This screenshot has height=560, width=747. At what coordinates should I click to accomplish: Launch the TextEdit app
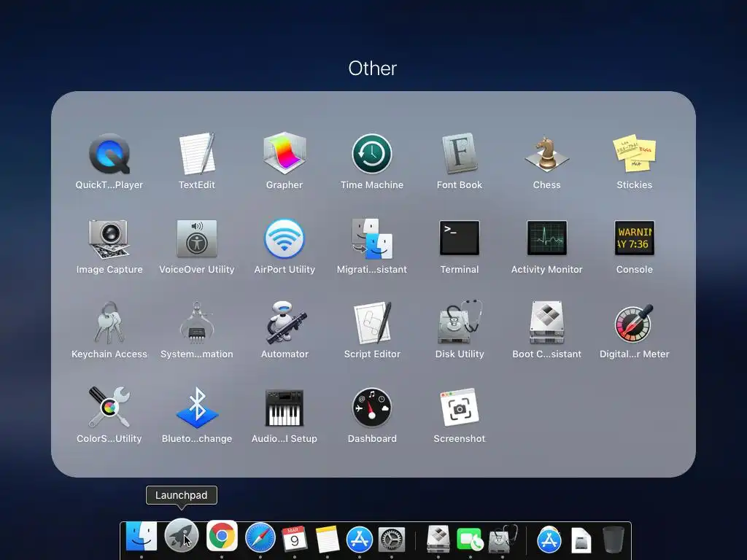click(197, 154)
